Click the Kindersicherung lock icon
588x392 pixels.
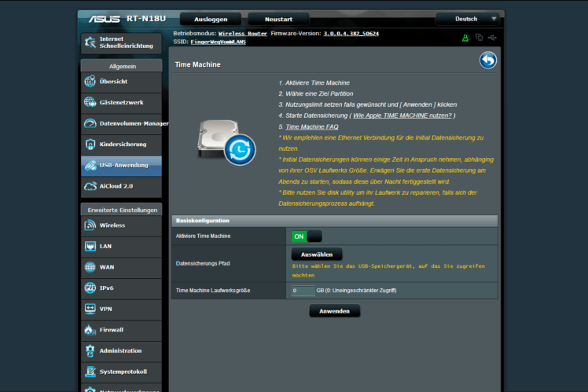pyautogui.click(x=90, y=145)
